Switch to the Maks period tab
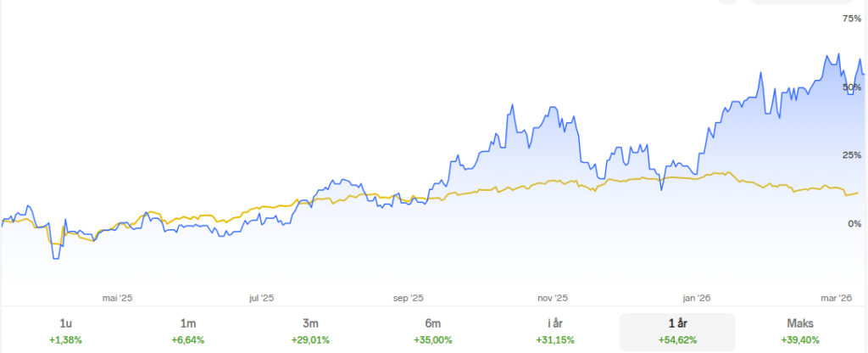Image resolution: width=868 pixels, height=353 pixels. pyautogui.click(x=799, y=331)
